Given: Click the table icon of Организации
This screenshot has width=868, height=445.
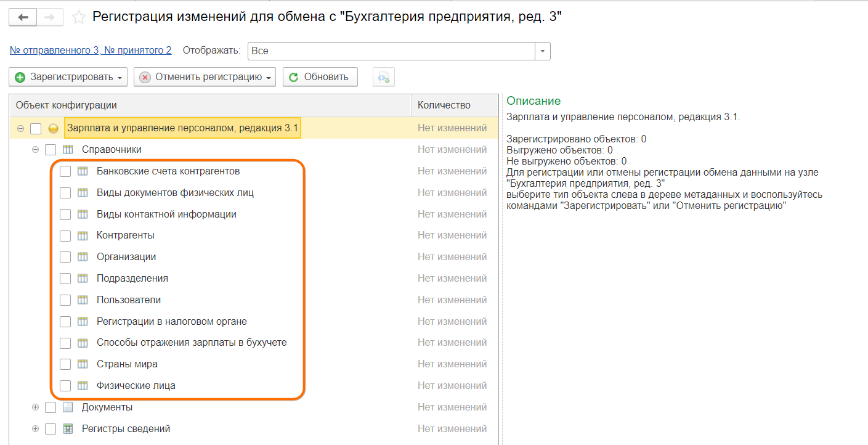Looking at the screenshot, I should pyautogui.click(x=83, y=257).
